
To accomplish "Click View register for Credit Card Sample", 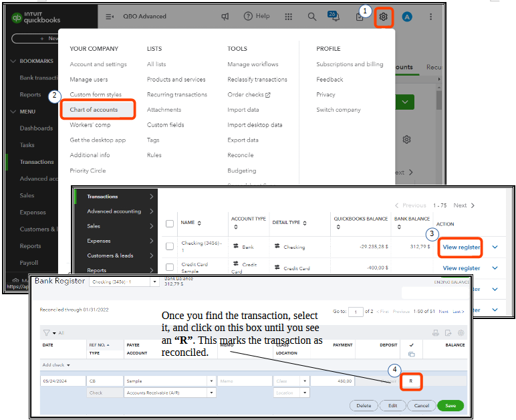I will (461, 268).
